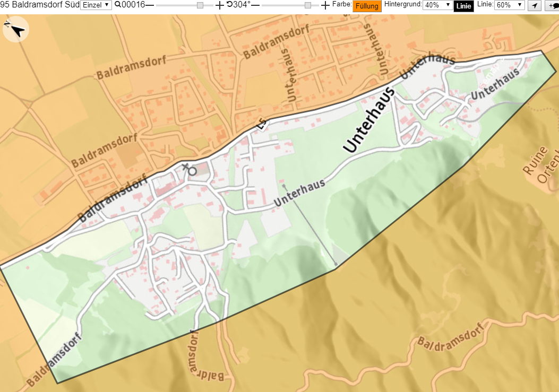The height and width of the screenshot is (392, 559).
Task: Open the orange Füllung fill color
Action: click(367, 6)
